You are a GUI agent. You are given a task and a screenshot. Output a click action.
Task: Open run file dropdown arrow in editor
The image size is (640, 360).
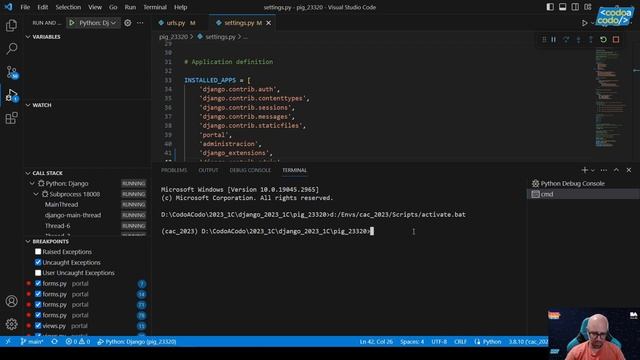pos(593,23)
